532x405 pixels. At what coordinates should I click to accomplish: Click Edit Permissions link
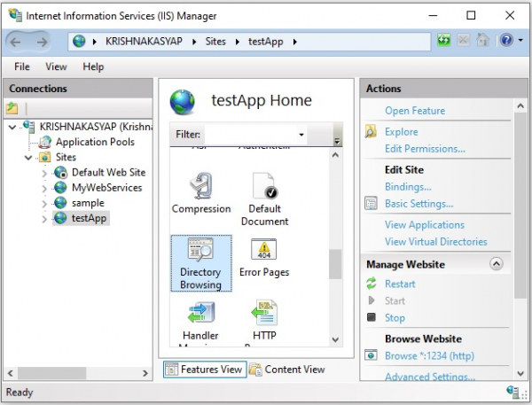[x=425, y=149]
